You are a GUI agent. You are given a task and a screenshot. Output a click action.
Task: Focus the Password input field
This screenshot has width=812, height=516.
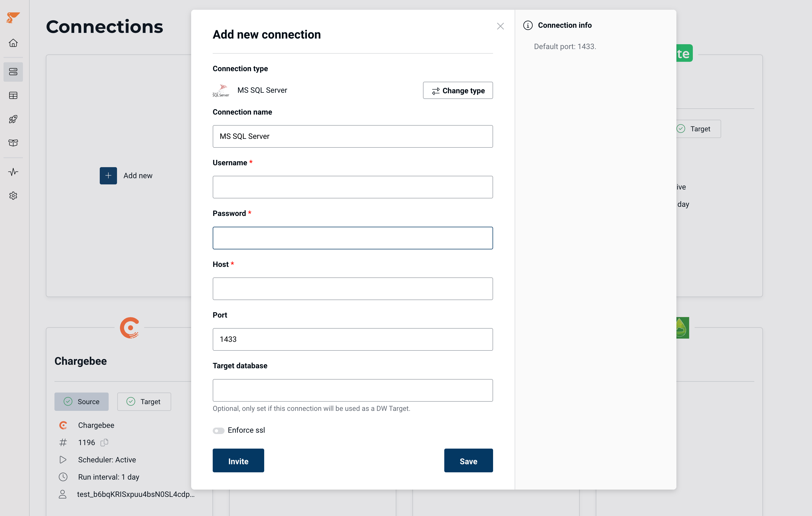click(x=352, y=238)
